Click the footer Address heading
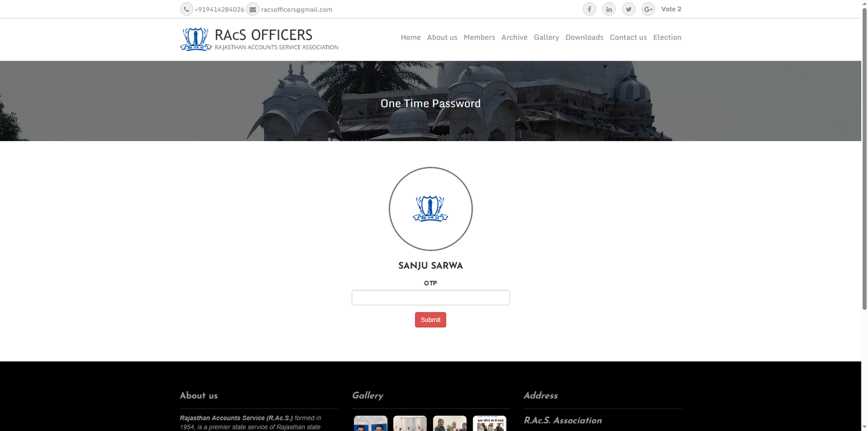 pyautogui.click(x=541, y=396)
